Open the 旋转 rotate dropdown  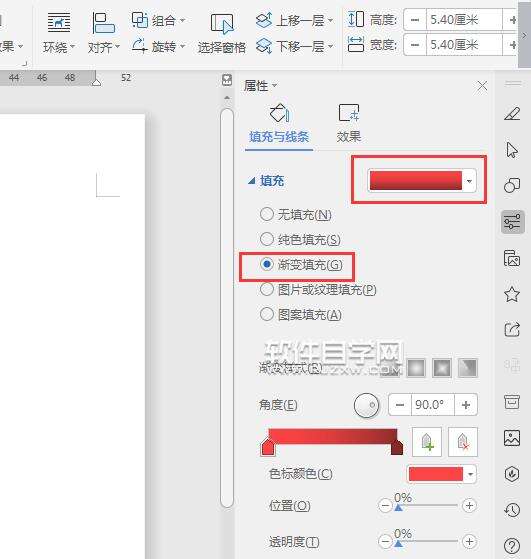(x=158, y=46)
